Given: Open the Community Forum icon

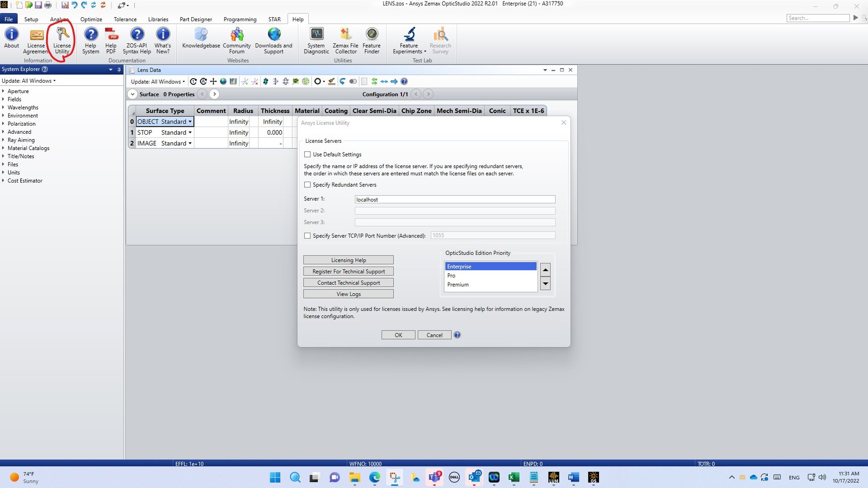Looking at the screenshot, I should pos(237,40).
